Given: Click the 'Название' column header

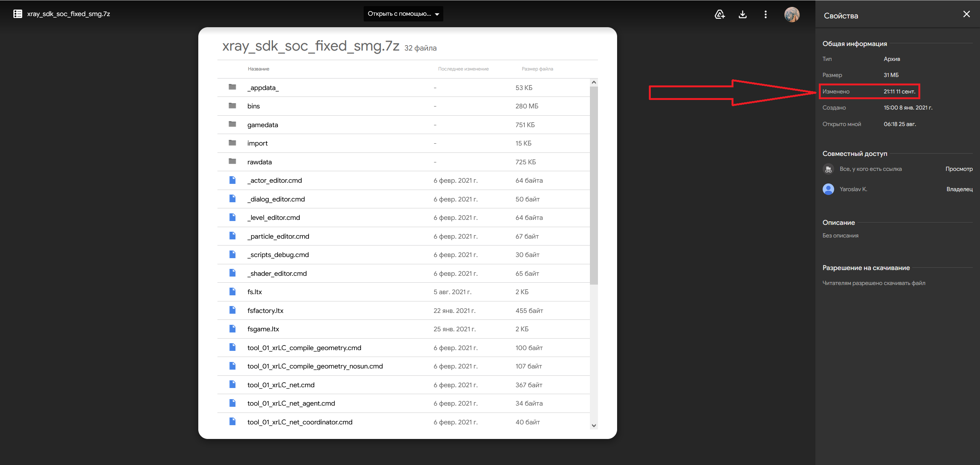Looking at the screenshot, I should click(x=258, y=69).
